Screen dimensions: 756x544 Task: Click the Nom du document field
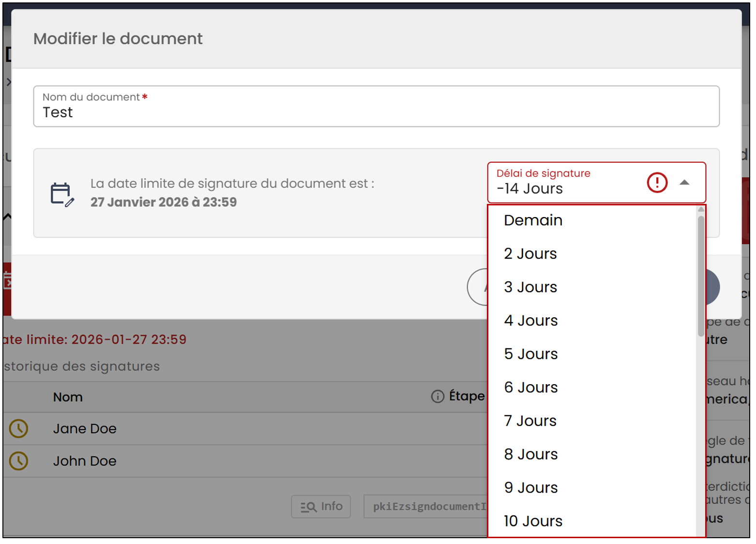[x=376, y=107]
